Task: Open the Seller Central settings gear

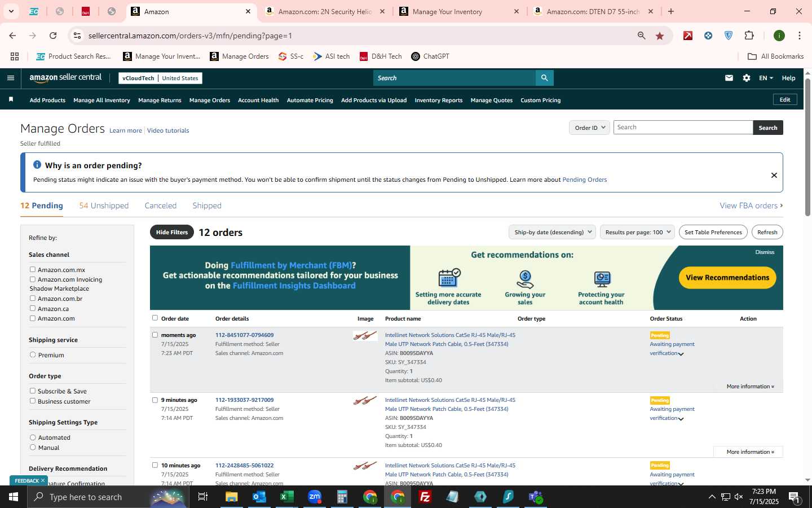Action: [747, 78]
